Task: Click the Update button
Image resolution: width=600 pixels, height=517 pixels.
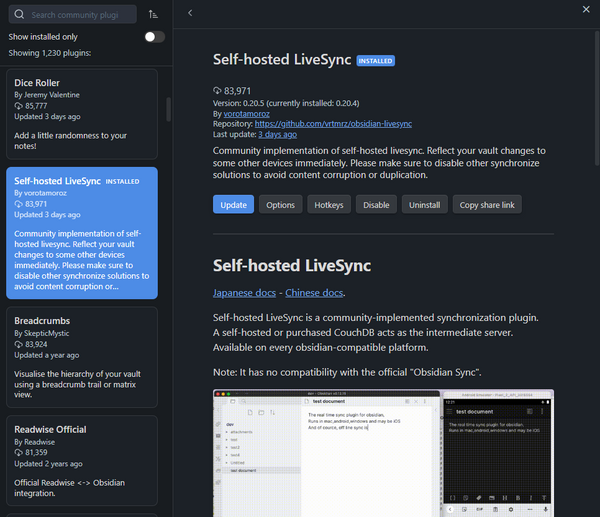Action: coord(233,205)
